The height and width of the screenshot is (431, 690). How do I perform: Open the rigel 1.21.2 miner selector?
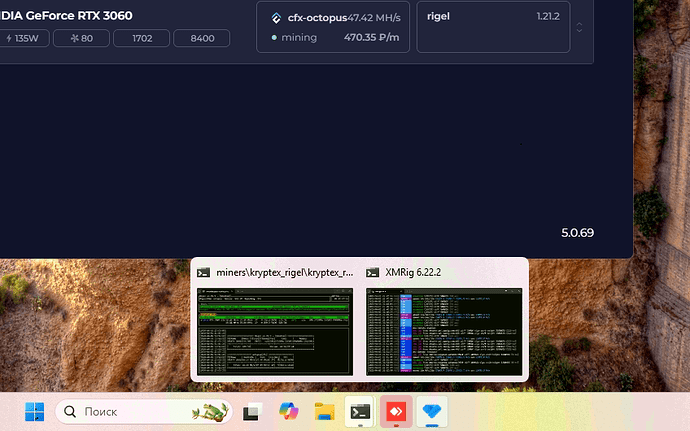pos(492,27)
